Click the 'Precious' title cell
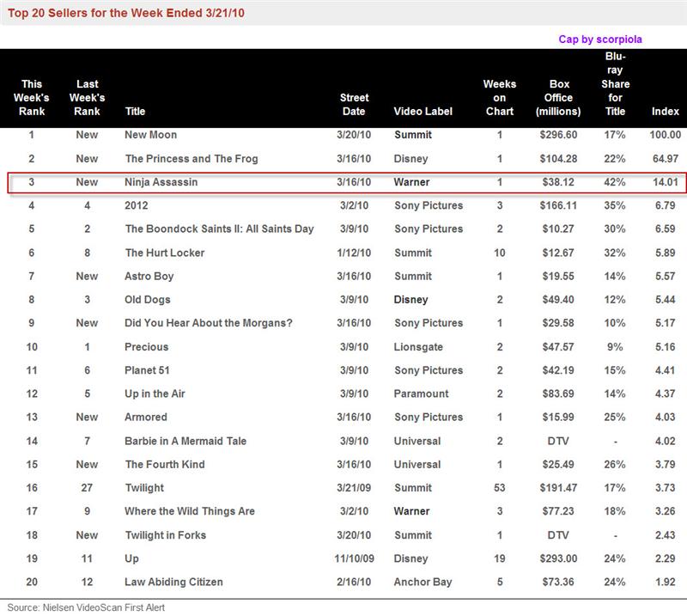This screenshot has width=687, height=616. 146,347
